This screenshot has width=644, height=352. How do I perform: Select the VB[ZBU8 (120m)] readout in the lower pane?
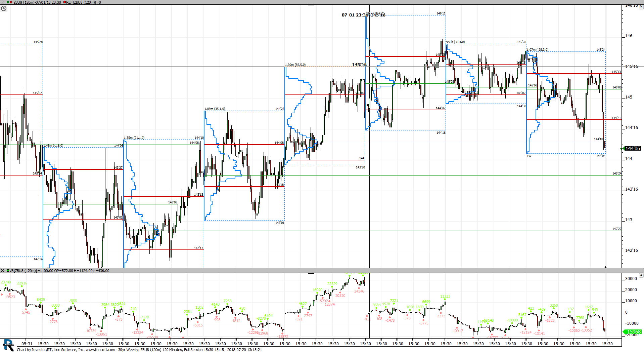click(x=59, y=271)
